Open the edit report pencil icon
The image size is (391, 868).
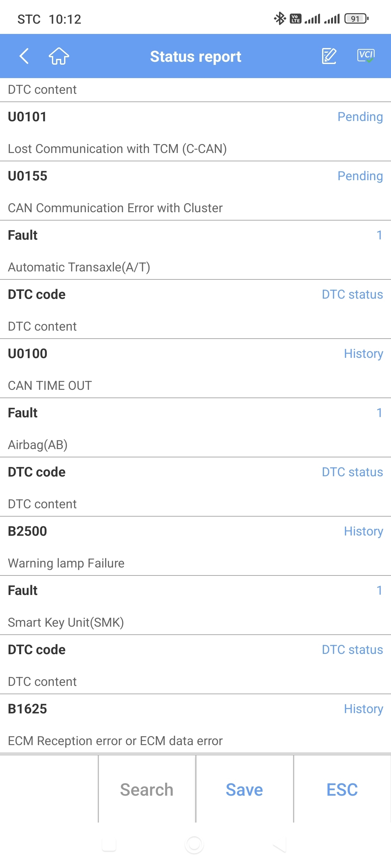click(x=329, y=56)
